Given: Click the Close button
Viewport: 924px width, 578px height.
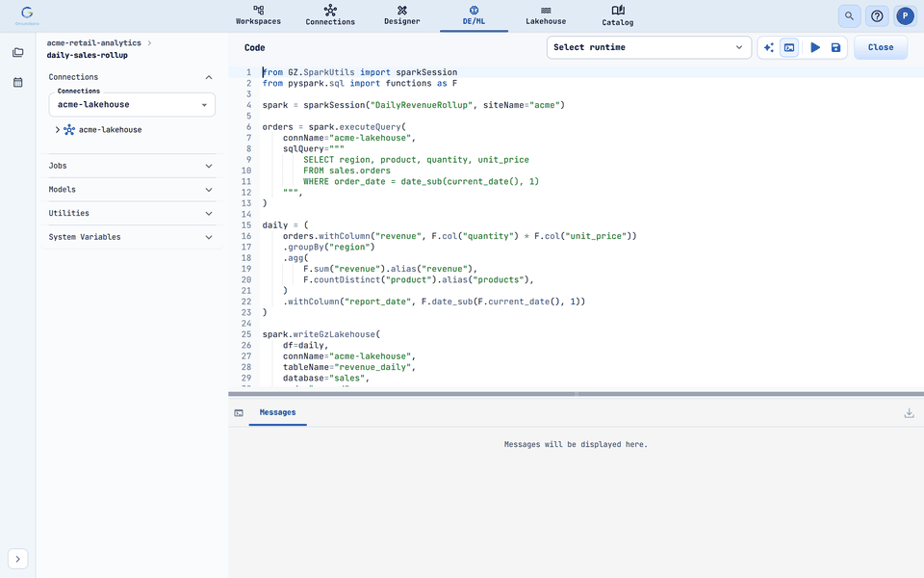Looking at the screenshot, I should click(881, 47).
